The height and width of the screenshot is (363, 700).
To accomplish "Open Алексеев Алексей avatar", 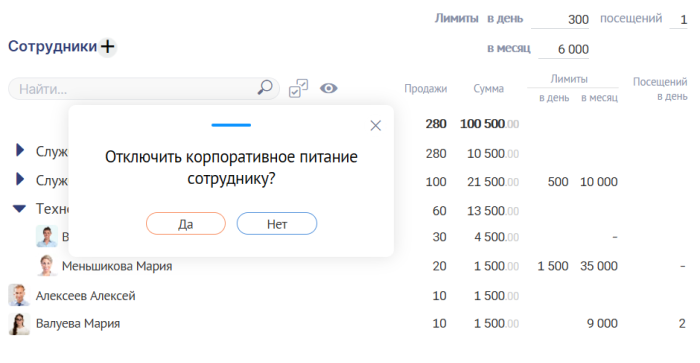I will coord(19,295).
